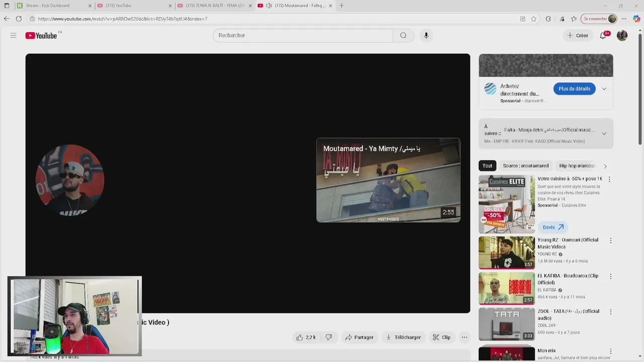Add page to favorites with star icon
Screen dimensions: 644x362
[534, 19]
